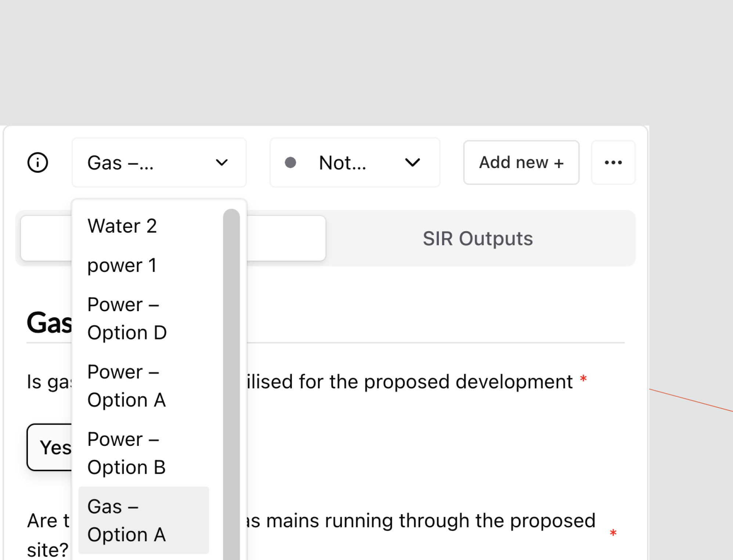This screenshot has width=733, height=560.
Task: Pick power 1 in the dropdown list
Action: coord(122,265)
